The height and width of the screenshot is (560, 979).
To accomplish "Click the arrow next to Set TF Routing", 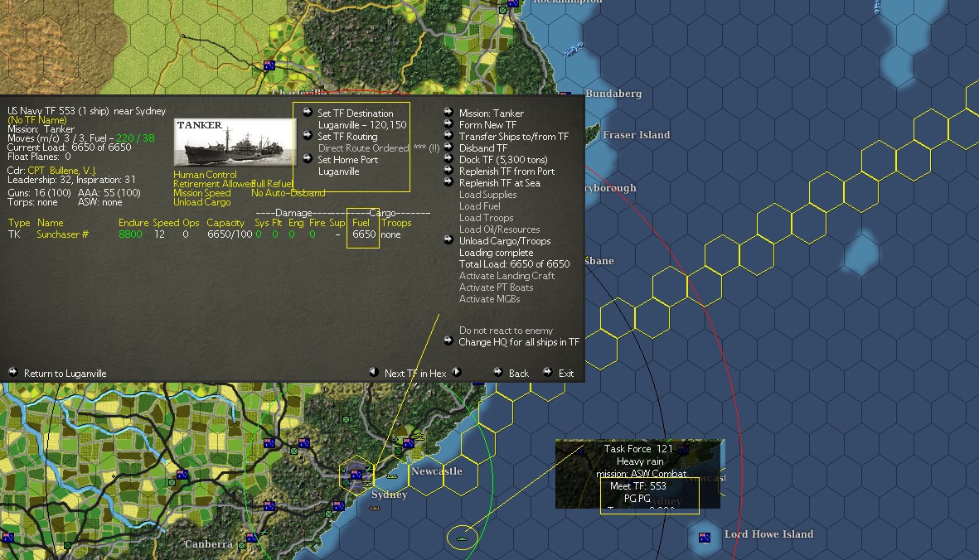I will pyautogui.click(x=308, y=135).
